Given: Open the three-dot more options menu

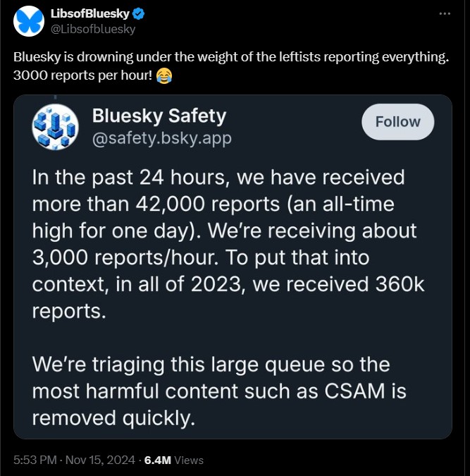Looking at the screenshot, I should pos(445,13).
